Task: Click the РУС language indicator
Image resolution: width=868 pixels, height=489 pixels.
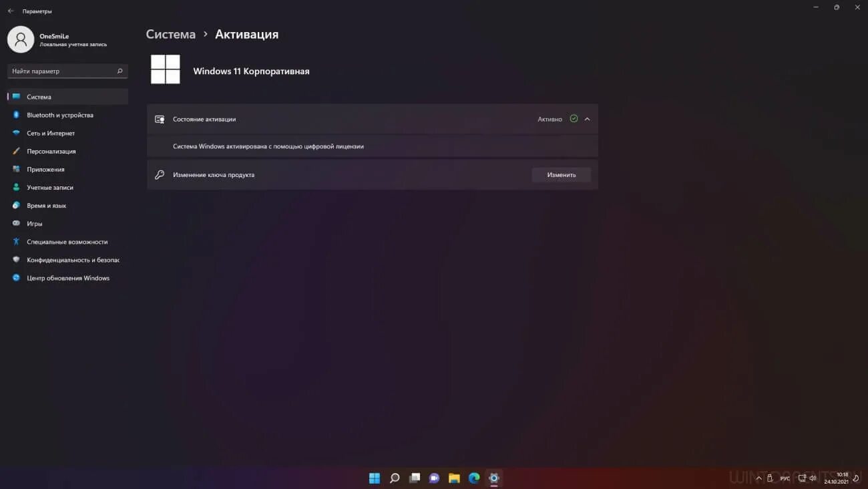Action: pyautogui.click(x=785, y=478)
